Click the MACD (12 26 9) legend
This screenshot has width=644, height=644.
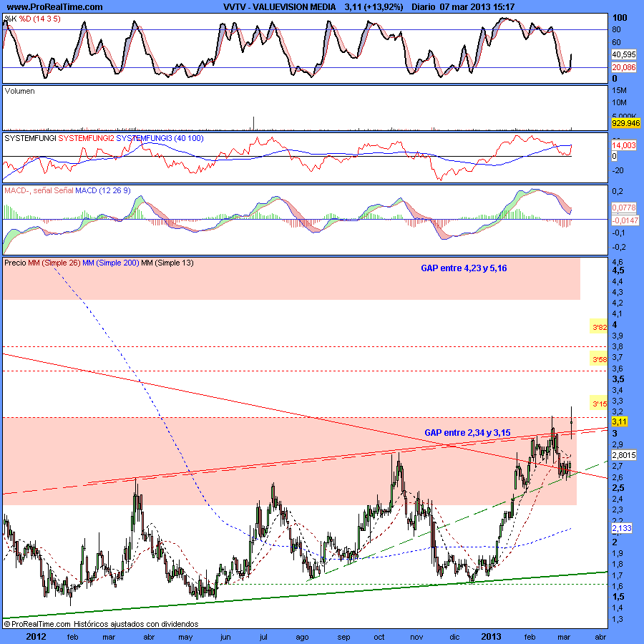coord(103,190)
